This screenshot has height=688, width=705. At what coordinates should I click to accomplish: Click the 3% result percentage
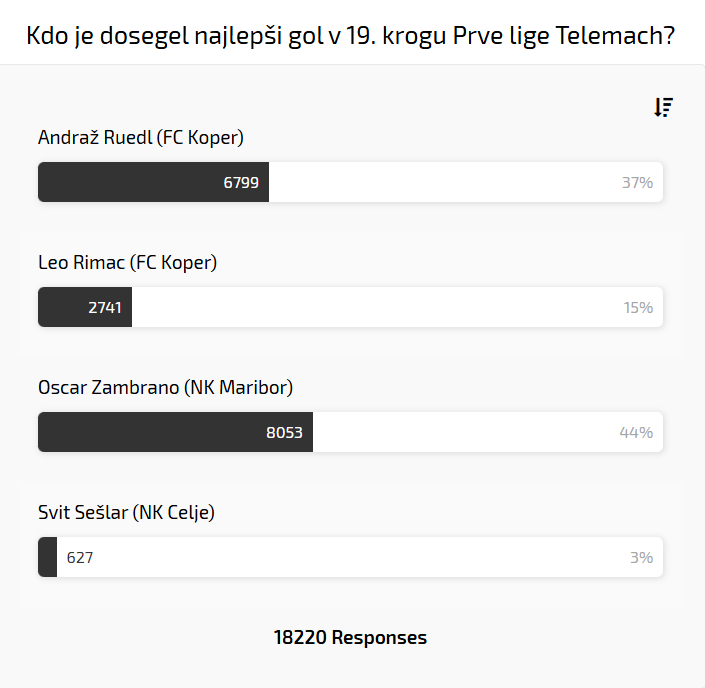pyautogui.click(x=641, y=558)
